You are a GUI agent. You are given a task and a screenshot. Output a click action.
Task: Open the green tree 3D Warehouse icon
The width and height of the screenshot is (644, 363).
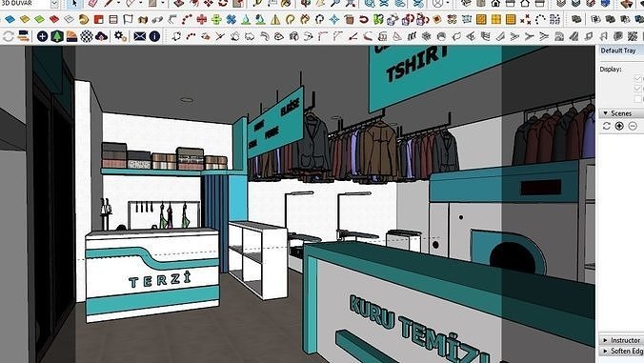57,36
